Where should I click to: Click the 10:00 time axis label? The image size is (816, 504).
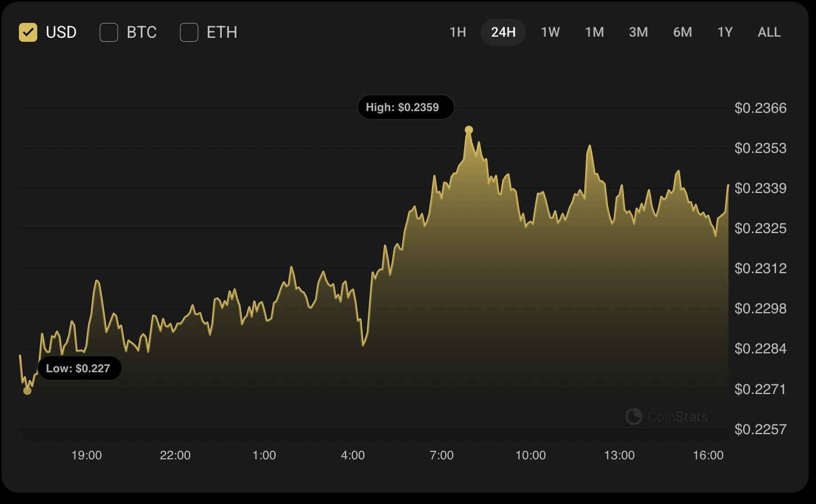click(x=531, y=455)
